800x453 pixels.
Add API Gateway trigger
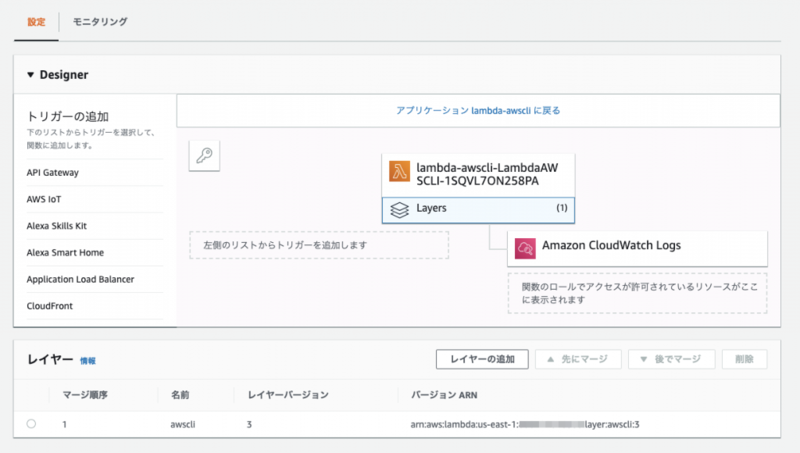(53, 172)
